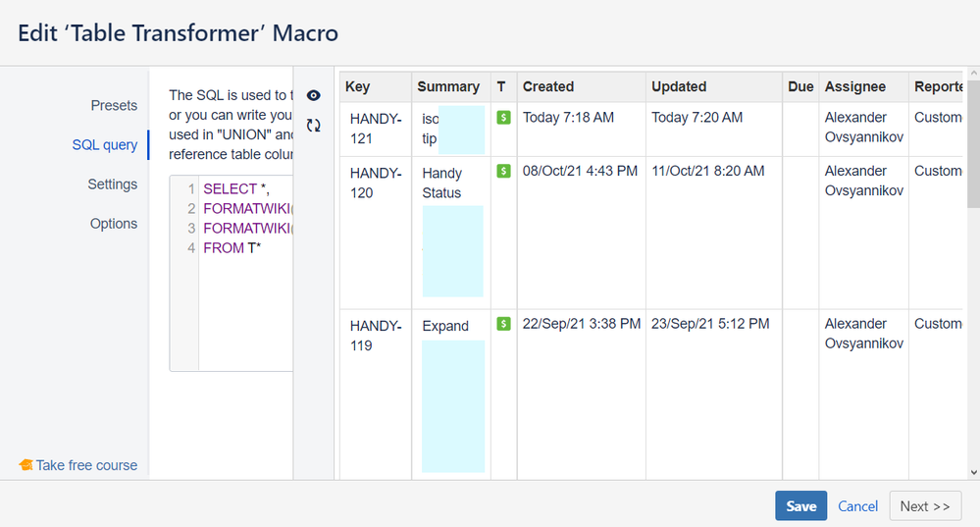Switch to the Settings tab
This screenshot has width=980, height=527.
(112, 184)
